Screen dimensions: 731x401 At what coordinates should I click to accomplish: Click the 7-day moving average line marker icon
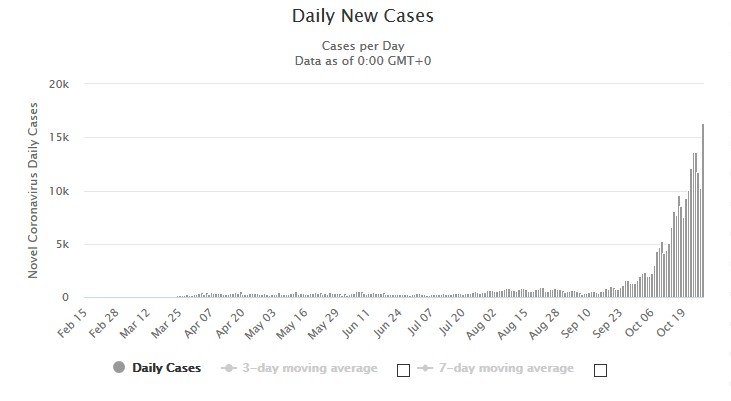pyautogui.click(x=425, y=368)
